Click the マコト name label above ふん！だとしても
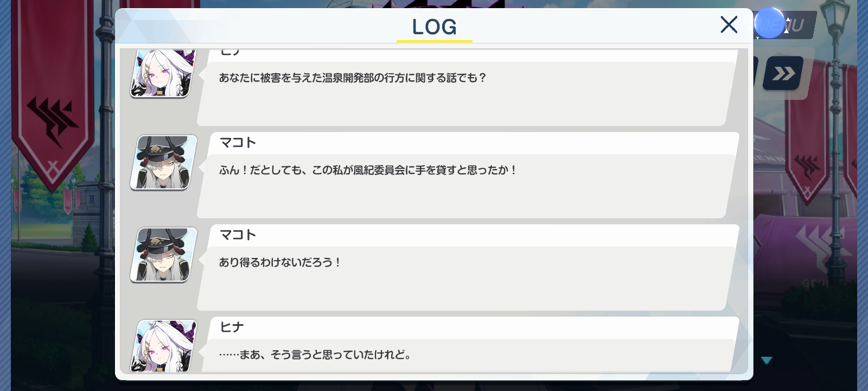 [x=238, y=143]
